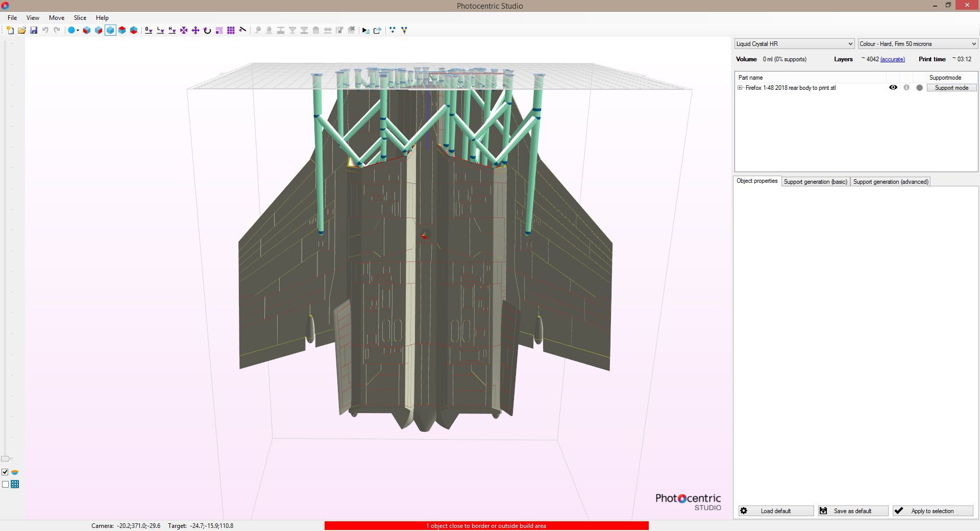The image size is (980, 531).
Task: Click the blue sphere primitive icon
Action: click(71, 30)
